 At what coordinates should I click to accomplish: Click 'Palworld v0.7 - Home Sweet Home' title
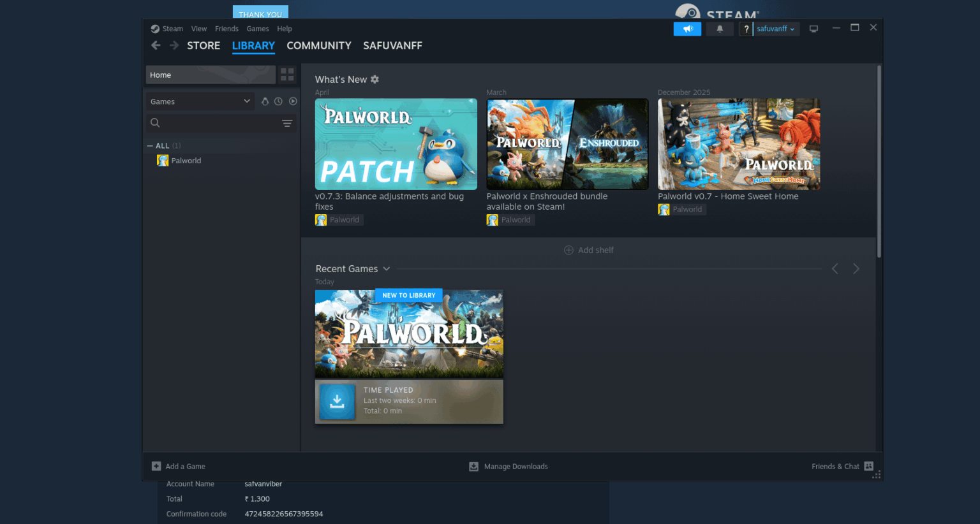point(728,196)
